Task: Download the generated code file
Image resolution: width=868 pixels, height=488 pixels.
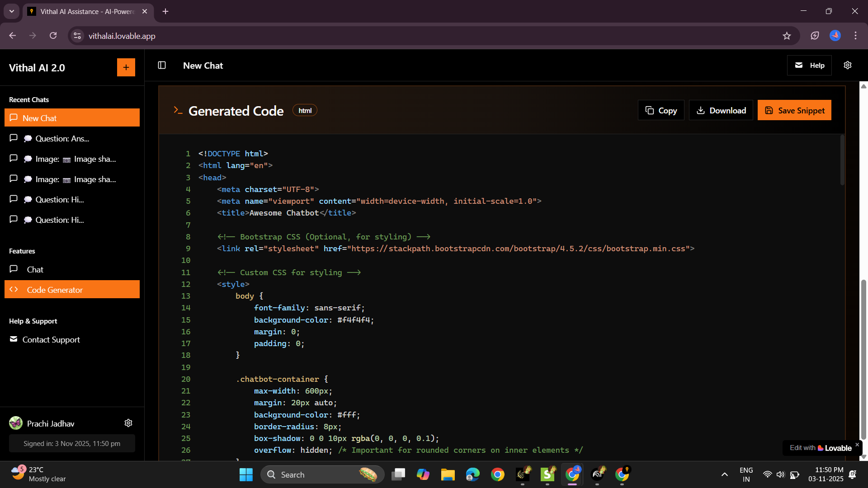Action: click(x=721, y=111)
